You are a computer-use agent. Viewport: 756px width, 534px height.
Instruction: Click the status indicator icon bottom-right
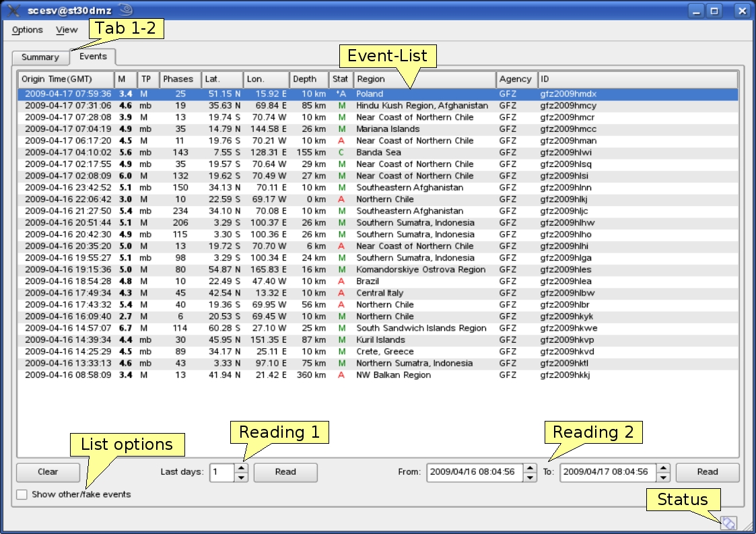pyautogui.click(x=729, y=523)
